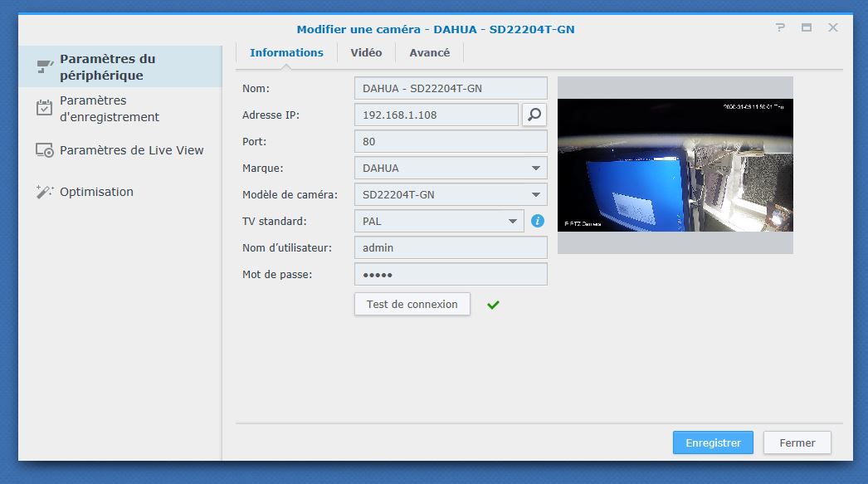The width and height of the screenshot is (868, 484).
Task: Click the Adresse IP input field
Action: pyautogui.click(x=436, y=115)
